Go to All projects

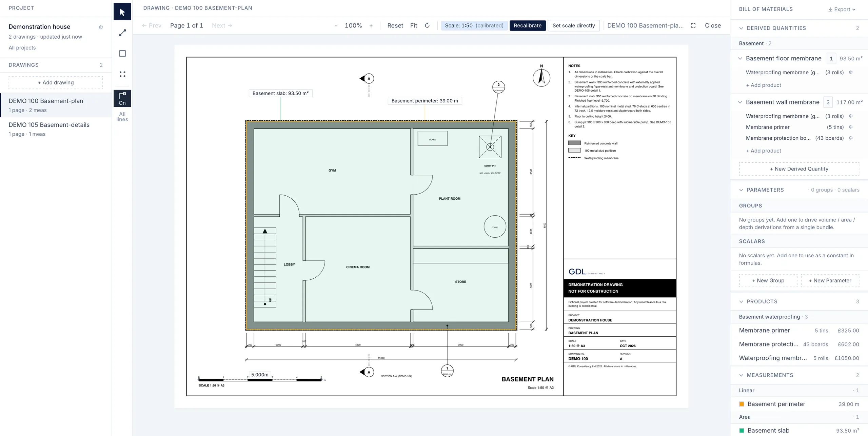click(x=22, y=47)
